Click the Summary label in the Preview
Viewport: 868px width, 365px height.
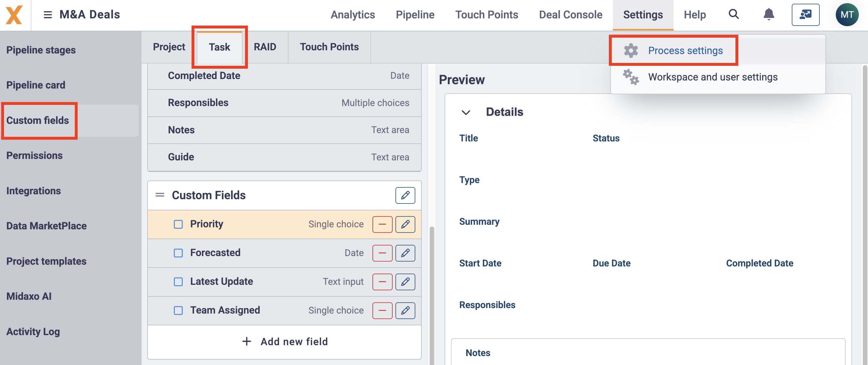(x=479, y=222)
